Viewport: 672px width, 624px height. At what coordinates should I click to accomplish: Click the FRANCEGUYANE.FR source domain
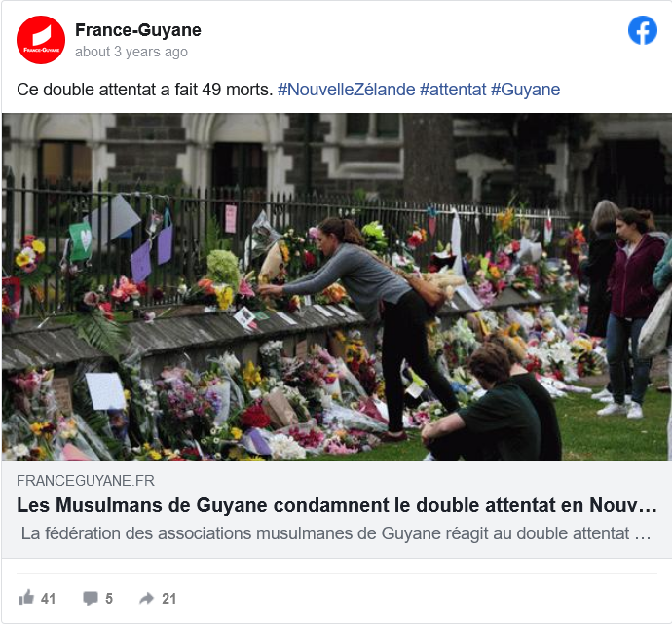pyautogui.click(x=86, y=481)
